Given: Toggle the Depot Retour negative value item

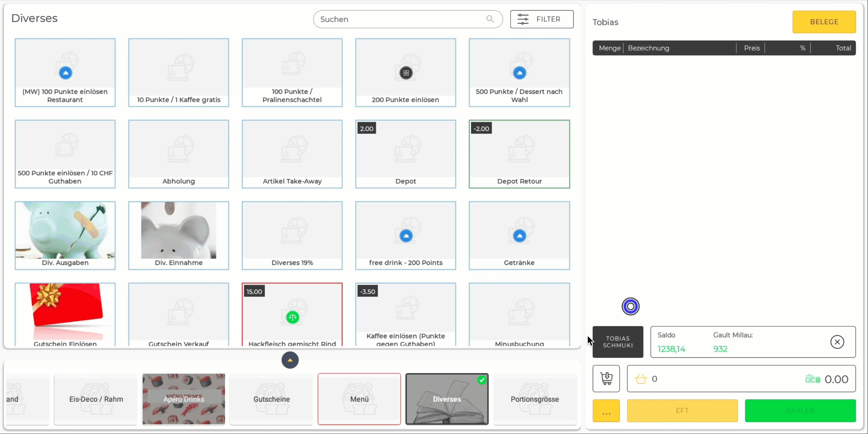Looking at the screenshot, I should point(519,154).
